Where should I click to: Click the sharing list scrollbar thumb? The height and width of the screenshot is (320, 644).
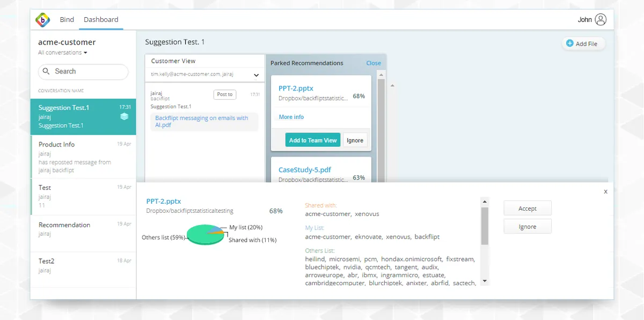485,226
